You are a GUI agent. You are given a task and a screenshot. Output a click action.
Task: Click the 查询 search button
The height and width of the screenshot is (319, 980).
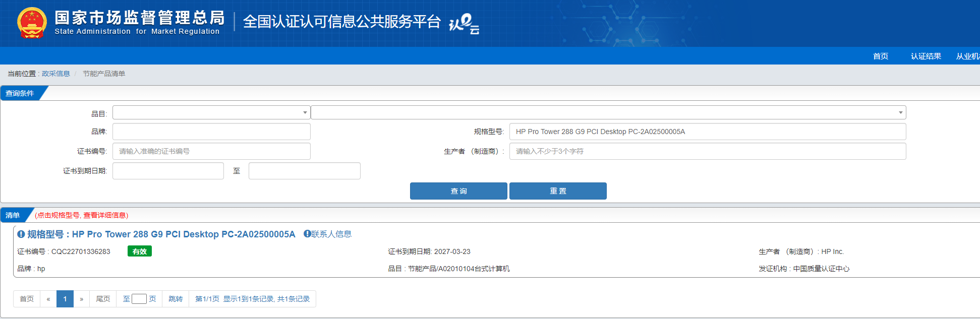coord(458,191)
